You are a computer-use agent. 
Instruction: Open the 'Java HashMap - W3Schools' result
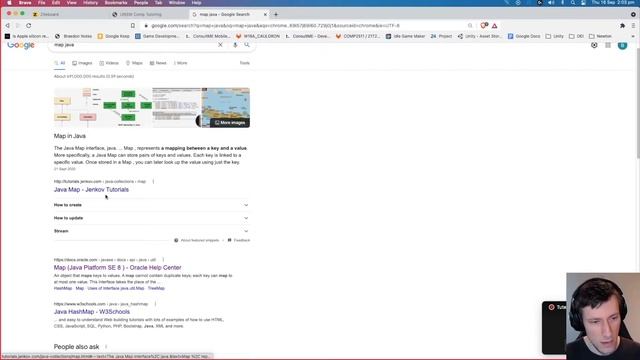tap(92, 312)
